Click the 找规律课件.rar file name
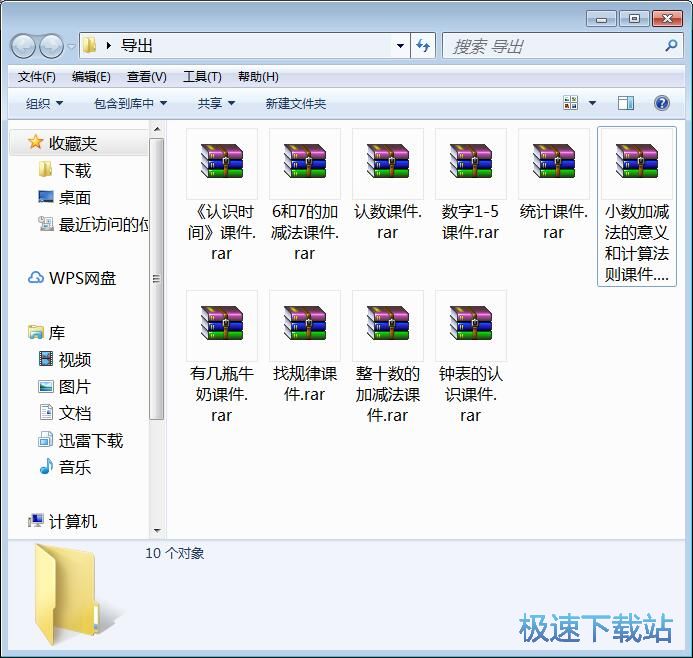Viewport: 693px width, 658px height. [x=305, y=384]
